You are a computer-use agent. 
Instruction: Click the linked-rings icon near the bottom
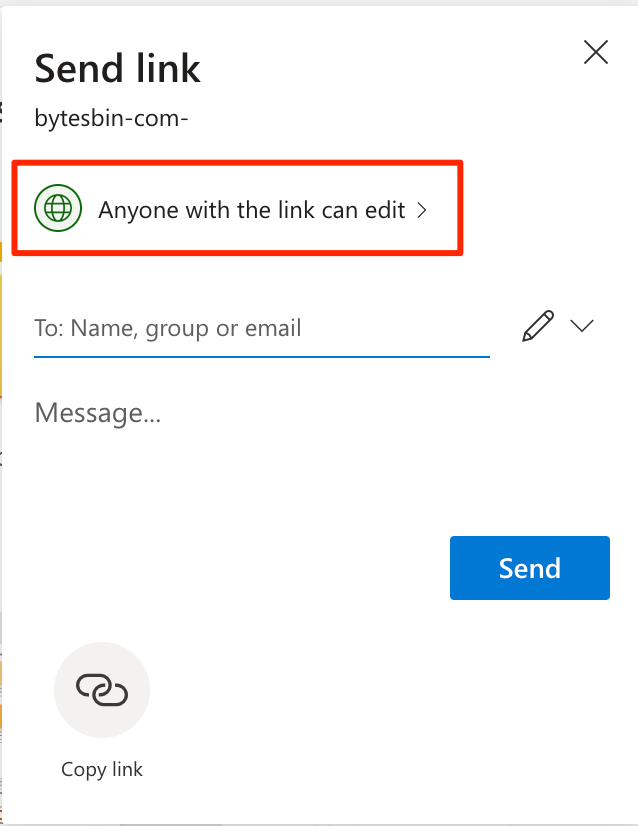101,689
